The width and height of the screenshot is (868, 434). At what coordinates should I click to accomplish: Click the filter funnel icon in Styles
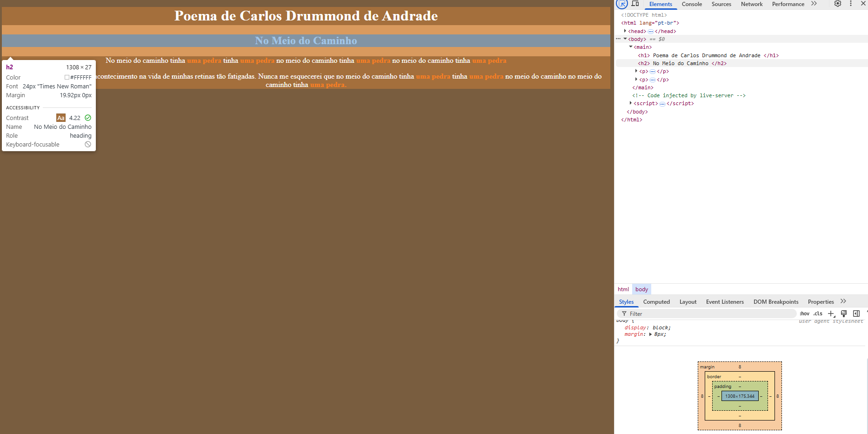[624, 314]
